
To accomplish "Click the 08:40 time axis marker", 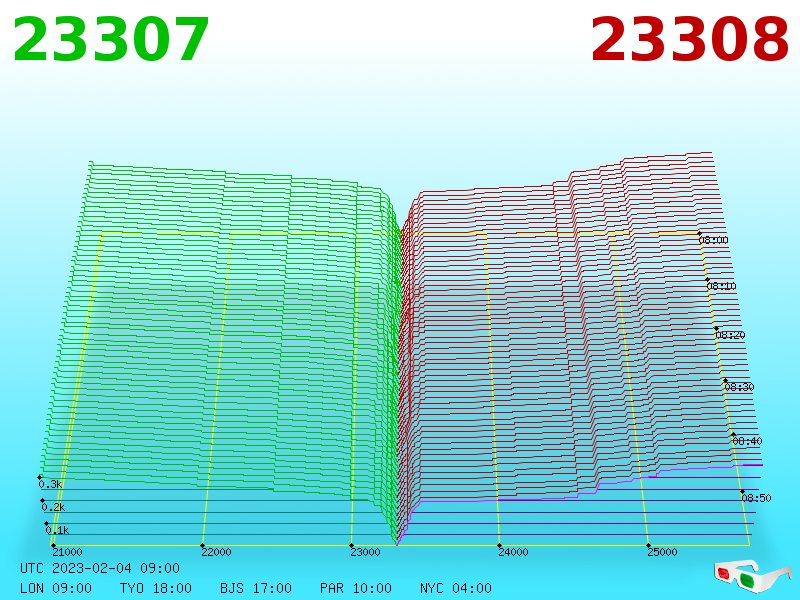I will pyautogui.click(x=747, y=441).
